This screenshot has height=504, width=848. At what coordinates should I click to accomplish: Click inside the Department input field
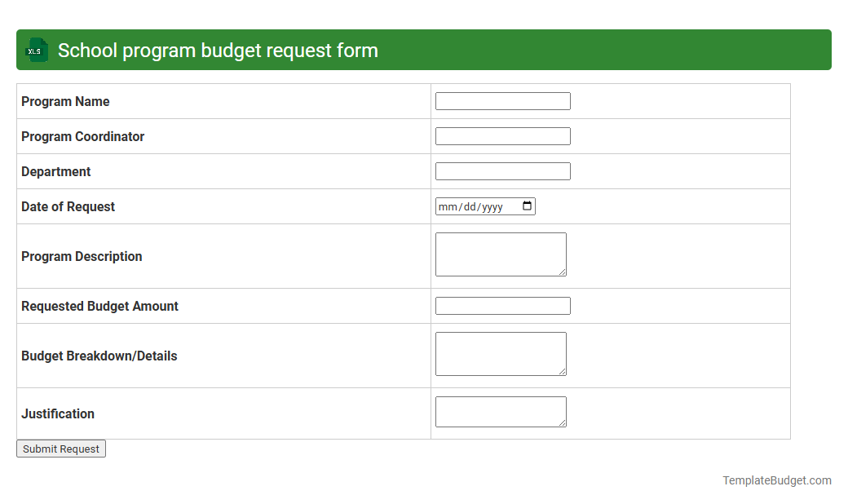[x=502, y=171]
